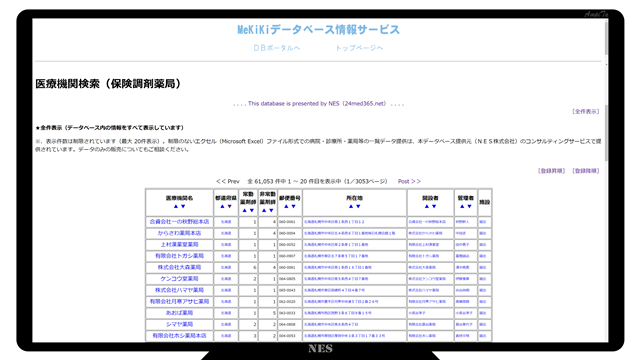Image resolution: width=640 pixels, height=360 pixels.
Task: Go to DBポータルへ link
Action: click(x=276, y=48)
